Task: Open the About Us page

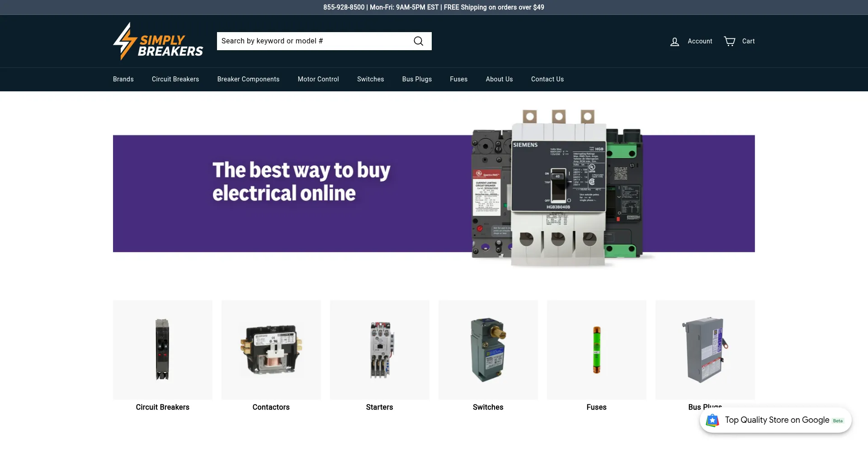Action: coord(499,79)
